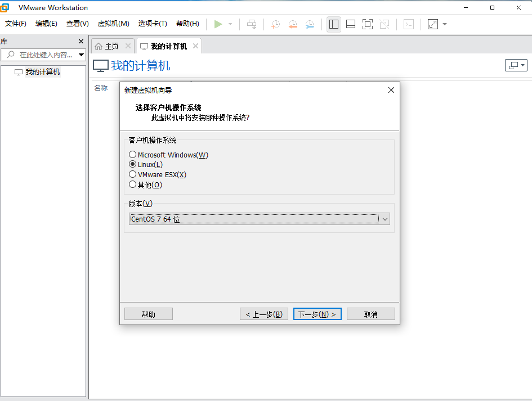Click the unity mode toolbar icon
Screen dimensions: 532x401
pyautogui.click(x=385, y=24)
